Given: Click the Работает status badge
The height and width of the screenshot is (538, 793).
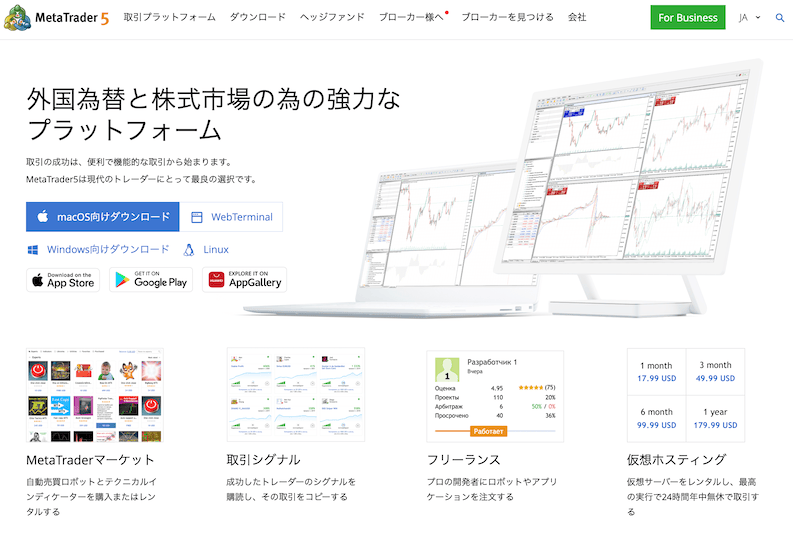Looking at the screenshot, I should pyautogui.click(x=488, y=431).
